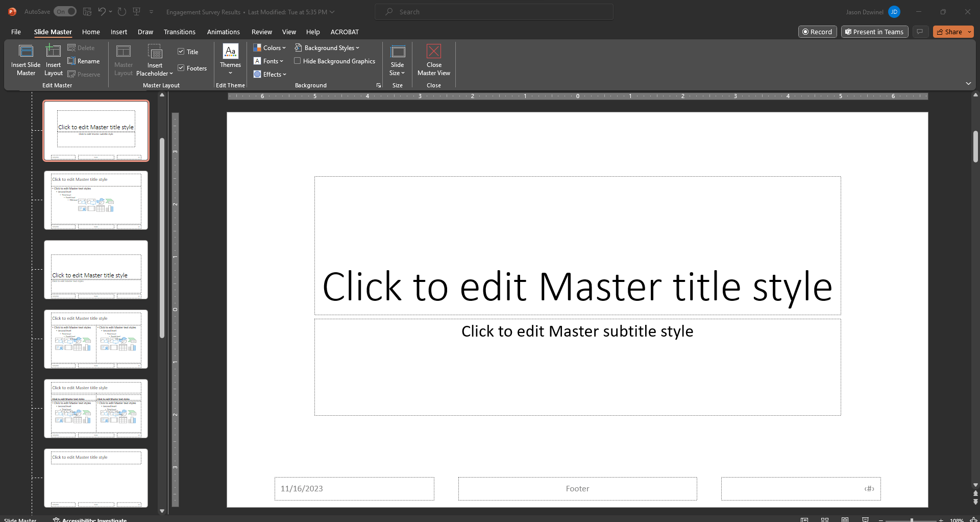Click the PowerPoint app icon
Image resolution: width=980 pixels, height=522 pixels.
click(x=12, y=11)
